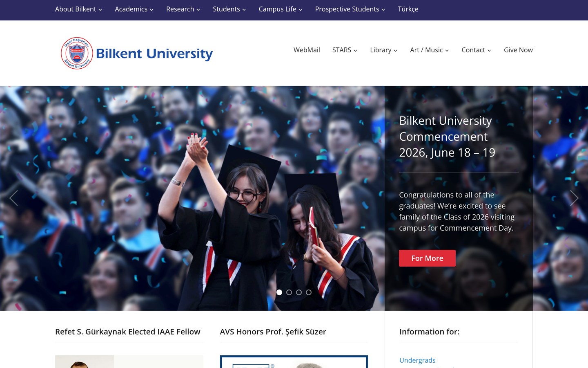
Task: Open the Undergrads information link
Action: click(x=417, y=360)
